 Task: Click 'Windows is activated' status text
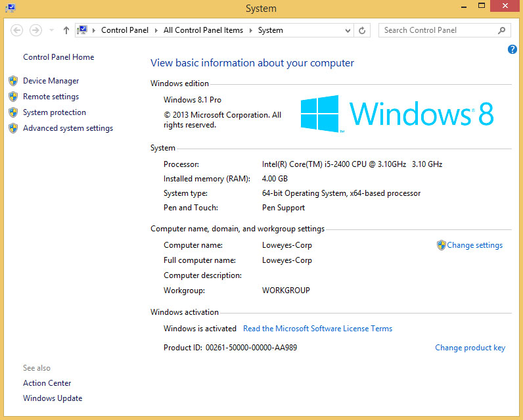point(200,329)
